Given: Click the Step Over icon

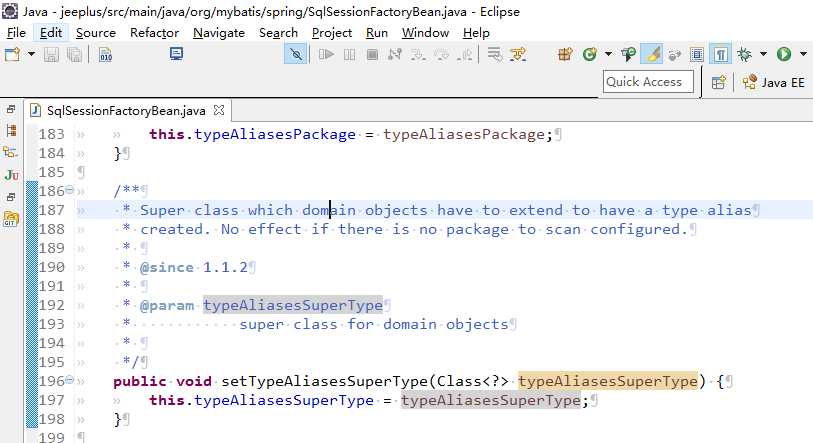Looking at the screenshot, I should tap(442, 54).
